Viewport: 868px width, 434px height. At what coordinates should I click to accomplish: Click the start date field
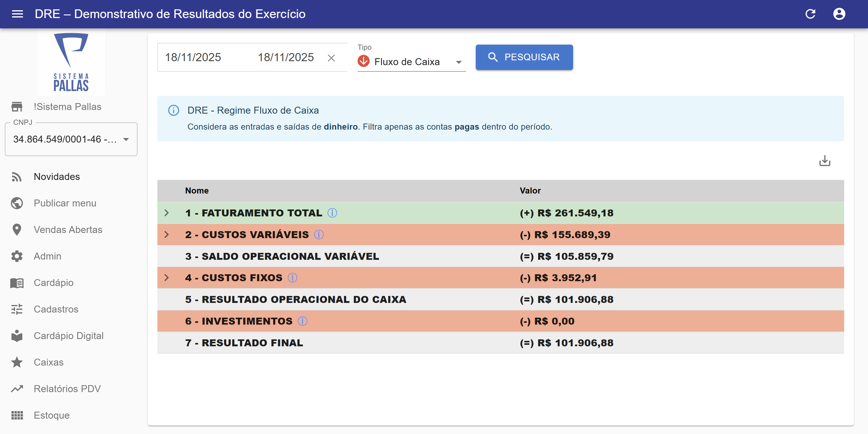point(193,57)
